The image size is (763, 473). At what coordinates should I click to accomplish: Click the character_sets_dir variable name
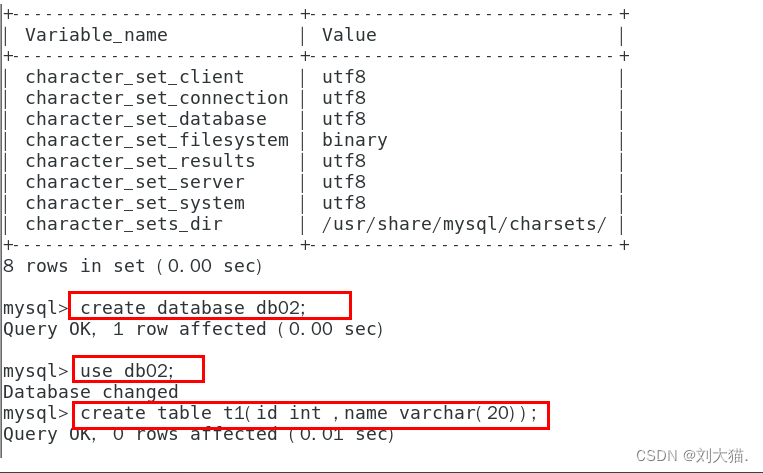[124, 224]
